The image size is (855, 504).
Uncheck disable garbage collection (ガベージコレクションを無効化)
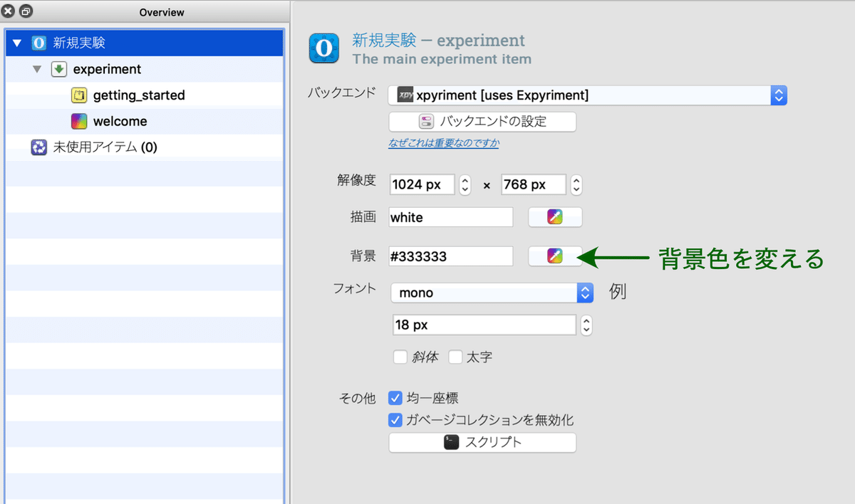tap(395, 420)
